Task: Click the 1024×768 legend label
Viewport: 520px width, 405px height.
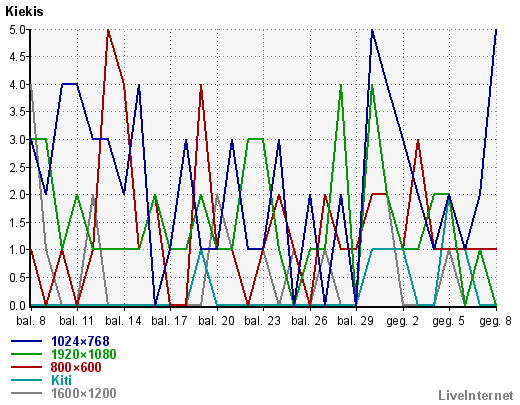Action: 80,341
